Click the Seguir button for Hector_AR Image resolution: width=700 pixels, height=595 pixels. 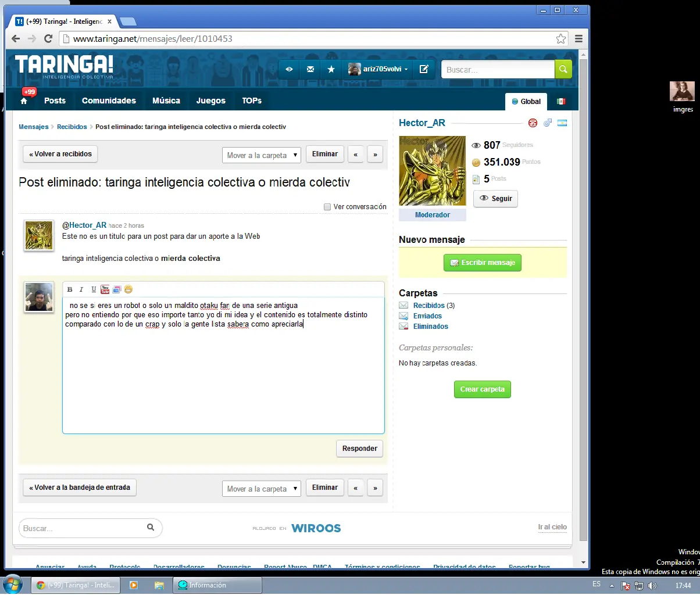click(495, 198)
